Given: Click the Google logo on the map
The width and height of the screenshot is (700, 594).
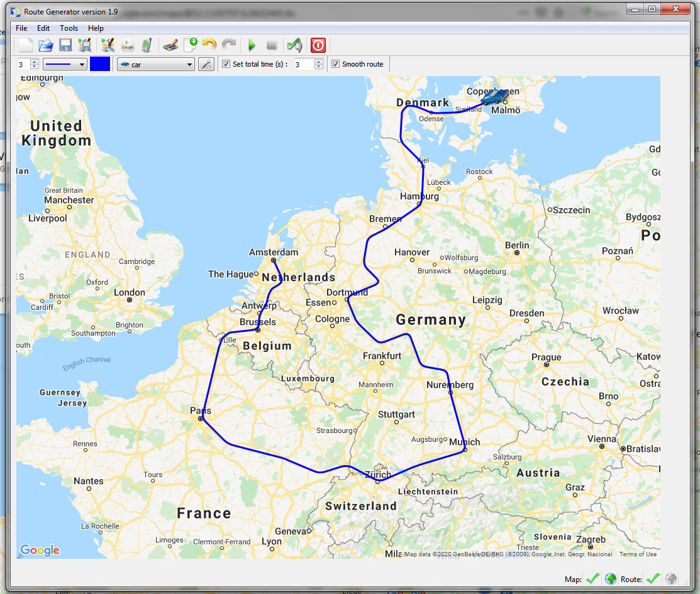Looking at the screenshot, I should click(40, 550).
